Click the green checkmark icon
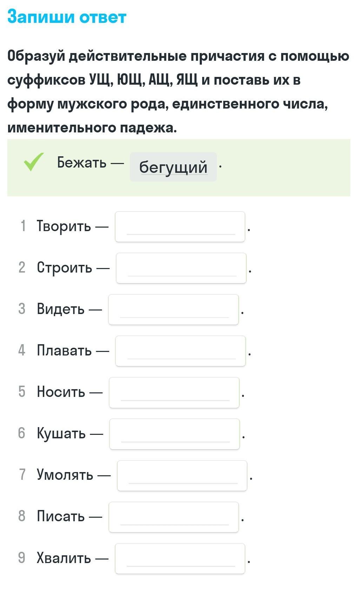The image size is (364, 608). [x=34, y=162]
